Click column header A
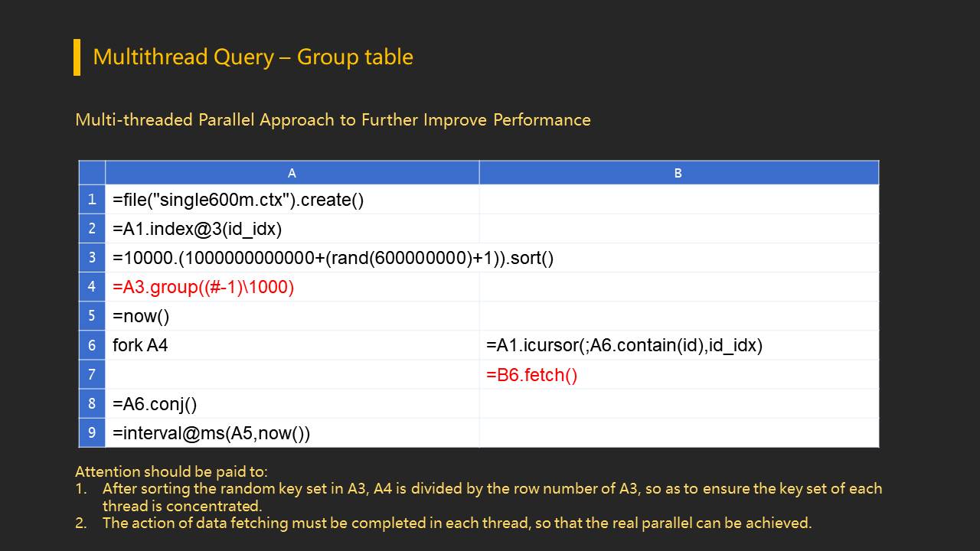The width and height of the screenshot is (980, 551). point(292,173)
